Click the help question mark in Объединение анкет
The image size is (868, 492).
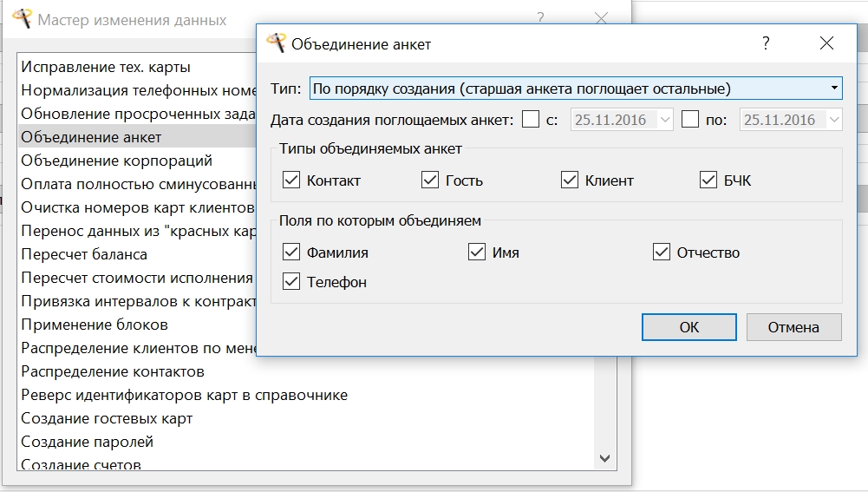(766, 43)
